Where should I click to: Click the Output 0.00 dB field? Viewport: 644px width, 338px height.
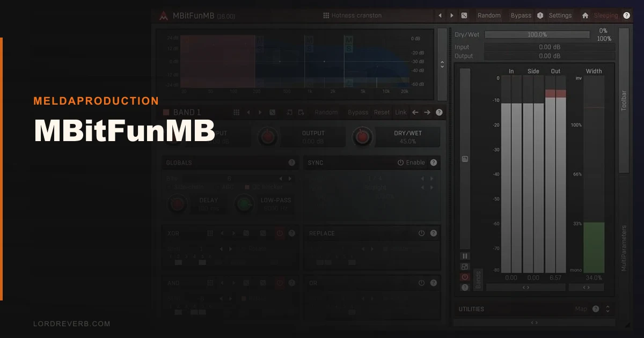tap(550, 56)
